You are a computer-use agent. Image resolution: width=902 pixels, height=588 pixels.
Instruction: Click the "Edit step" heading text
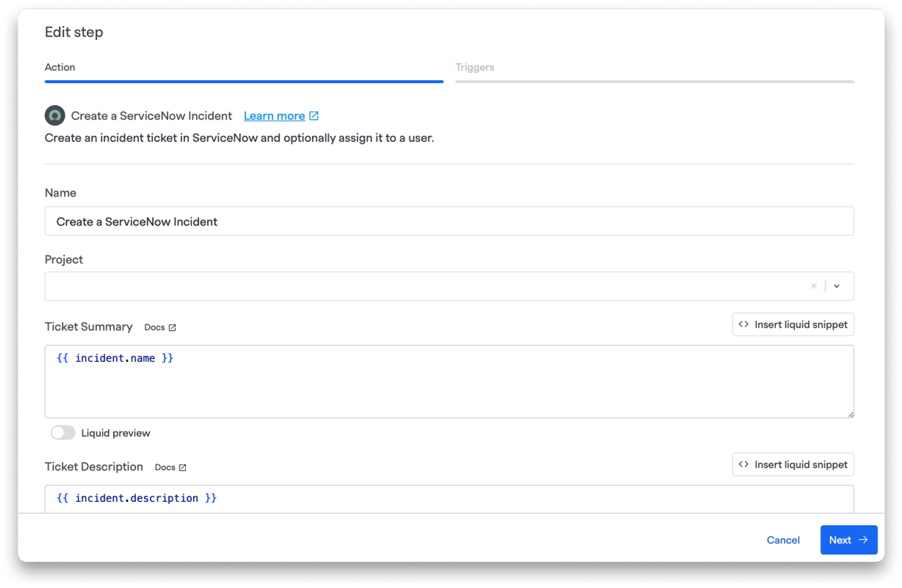74,32
